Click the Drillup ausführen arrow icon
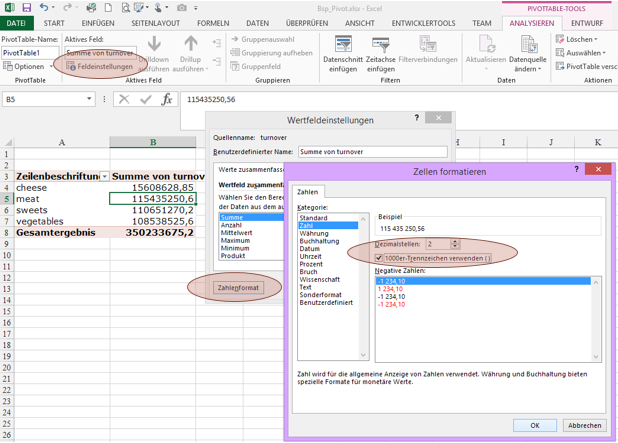 (x=190, y=45)
